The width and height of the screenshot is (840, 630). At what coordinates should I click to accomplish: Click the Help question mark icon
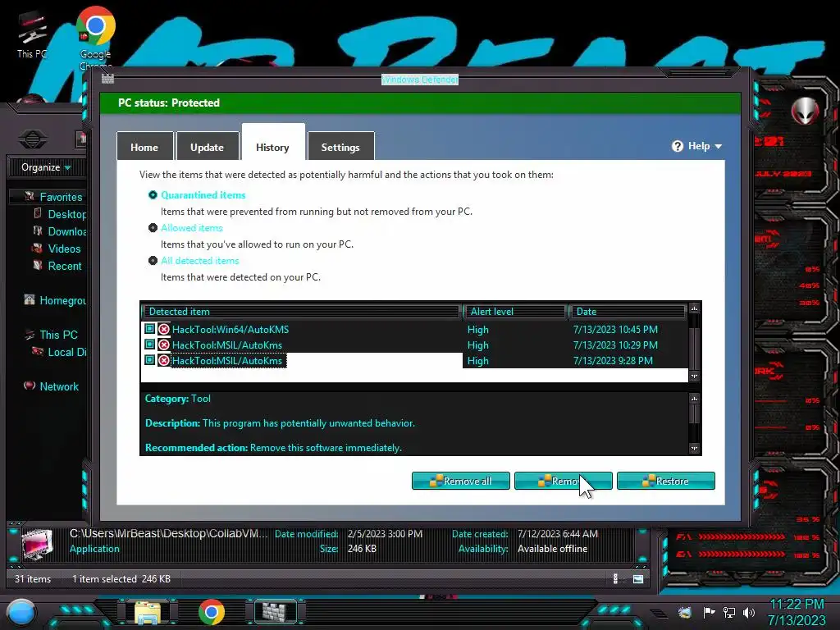[677, 146]
